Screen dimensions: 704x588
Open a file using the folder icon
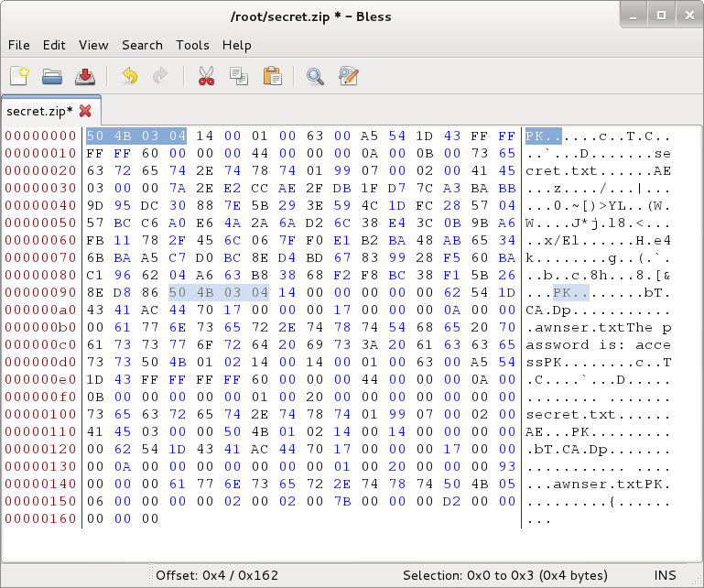52,76
